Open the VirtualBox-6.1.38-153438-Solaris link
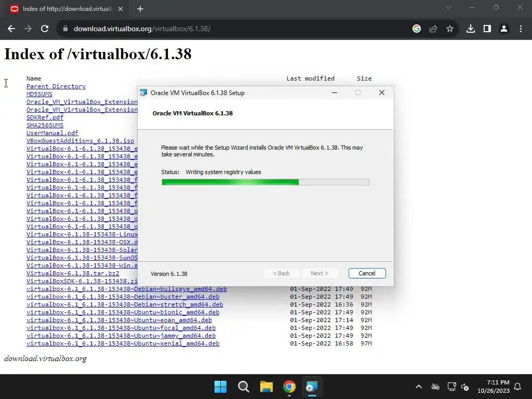 pyautogui.click(x=82, y=250)
